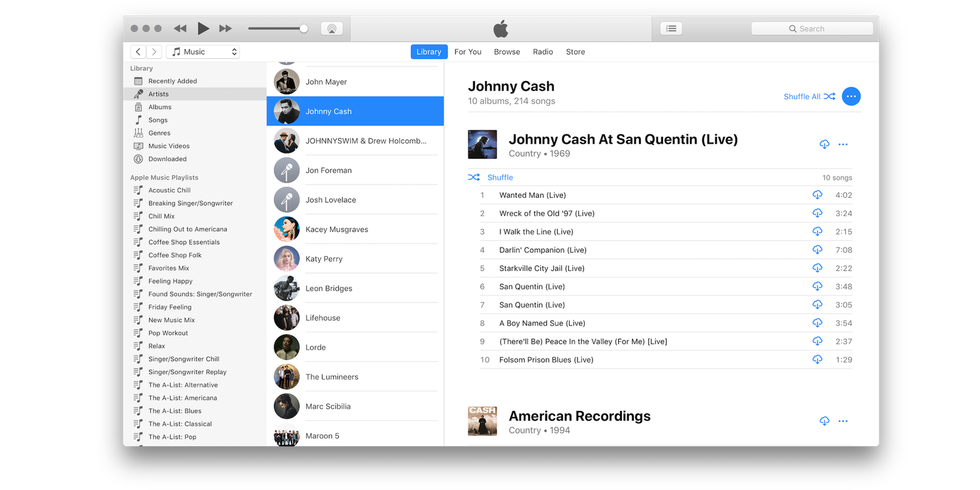Screen dimensions: 980x490
Task: Go back using the back chevron
Action: click(x=139, y=52)
